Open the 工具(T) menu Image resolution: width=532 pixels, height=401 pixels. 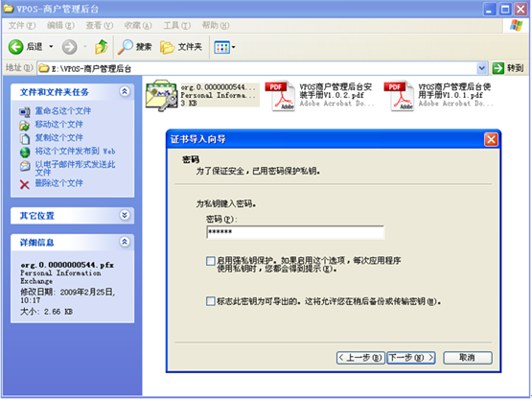pos(176,26)
